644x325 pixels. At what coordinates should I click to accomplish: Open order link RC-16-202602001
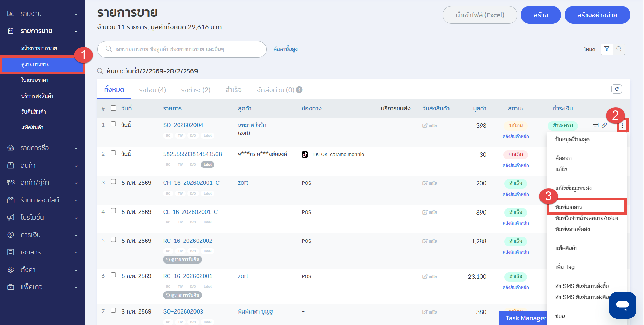[188, 276]
